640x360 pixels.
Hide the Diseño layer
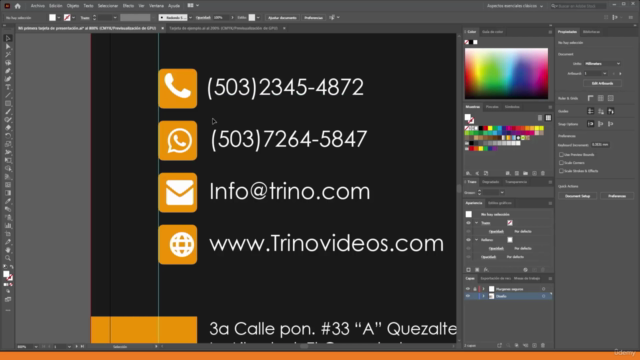tap(468, 296)
